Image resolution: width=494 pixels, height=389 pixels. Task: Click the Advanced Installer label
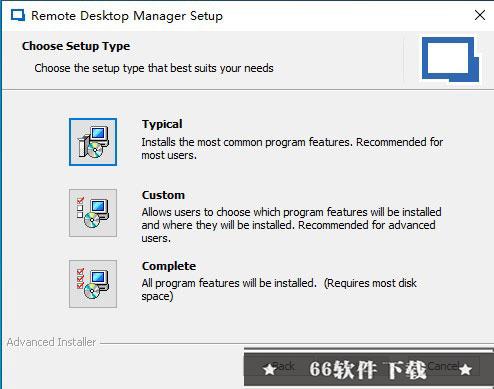[x=51, y=342]
